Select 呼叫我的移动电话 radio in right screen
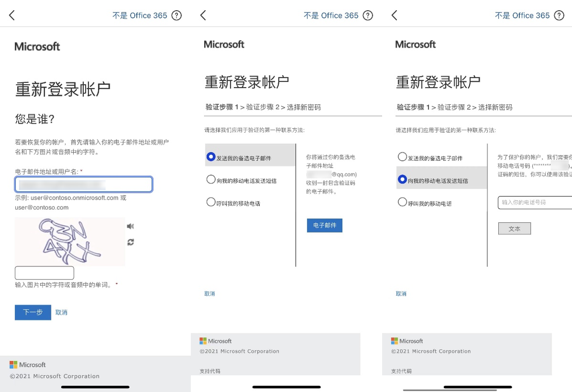The width and height of the screenshot is (572, 392). 402,202
